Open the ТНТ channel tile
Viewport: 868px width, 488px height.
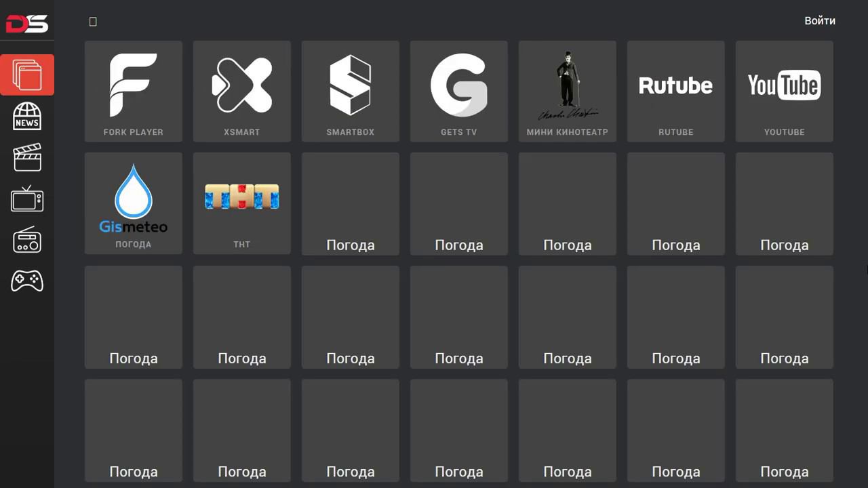[x=242, y=203]
